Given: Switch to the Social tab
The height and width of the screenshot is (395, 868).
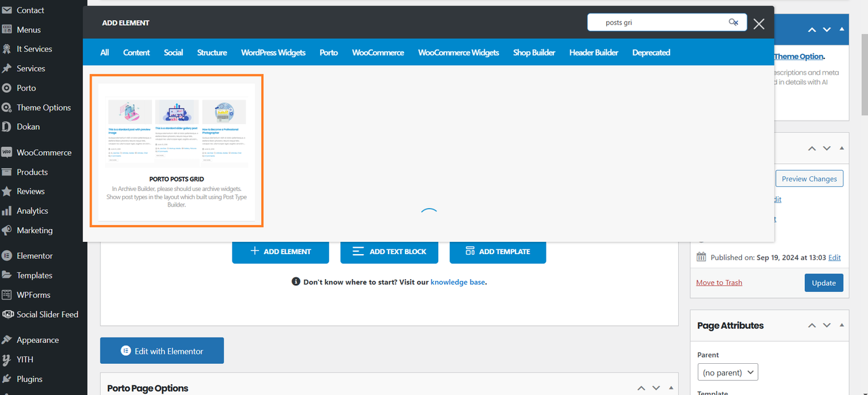Looking at the screenshot, I should pyautogui.click(x=174, y=52).
